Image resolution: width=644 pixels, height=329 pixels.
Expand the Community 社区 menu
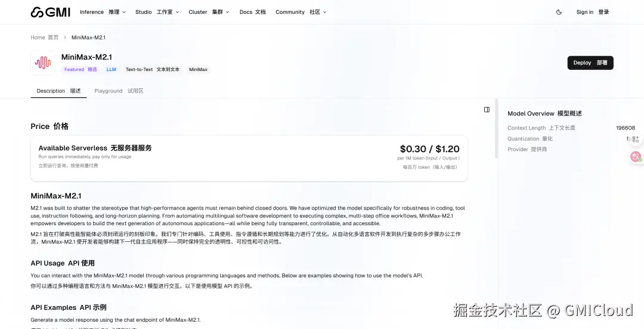coord(301,12)
